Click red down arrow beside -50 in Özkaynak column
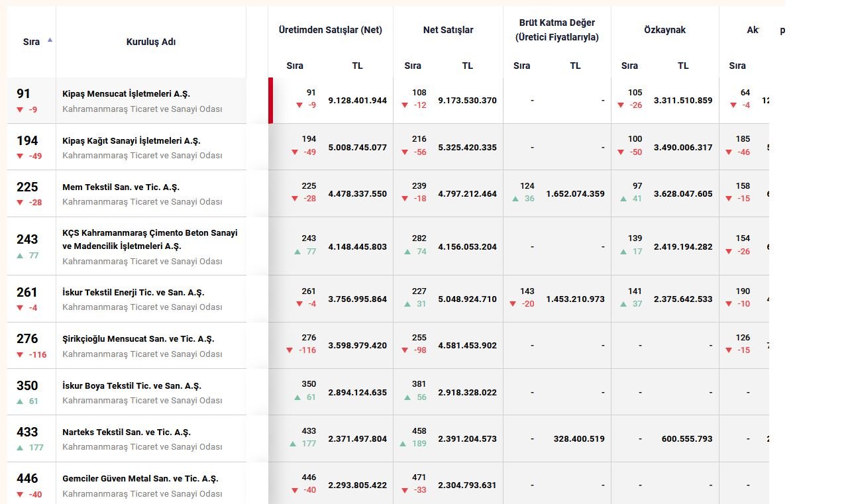The width and height of the screenshot is (848, 504). [621, 152]
